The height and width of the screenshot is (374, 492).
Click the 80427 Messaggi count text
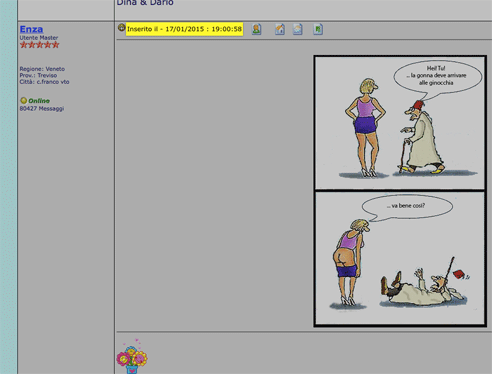(42, 109)
